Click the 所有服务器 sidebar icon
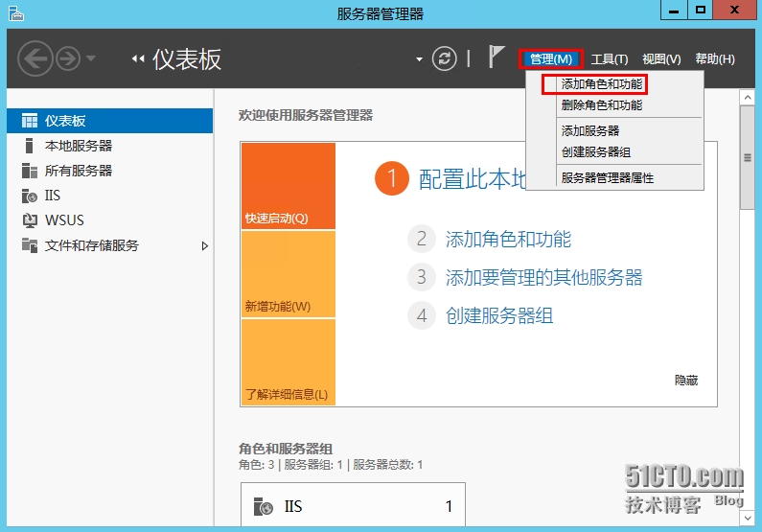This screenshot has height=532, width=762. pos(29,171)
